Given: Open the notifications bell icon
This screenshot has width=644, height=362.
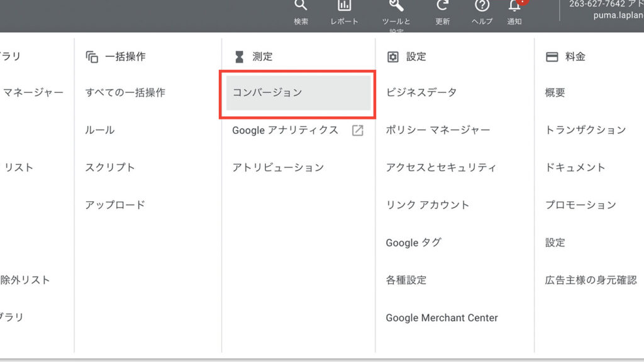Looking at the screenshot, I should (x=514, y=6).
